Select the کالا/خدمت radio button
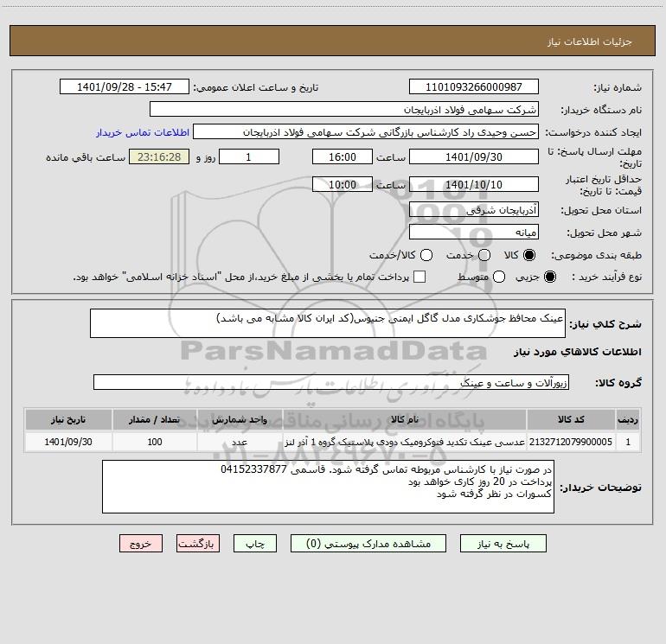 [426, 255]
